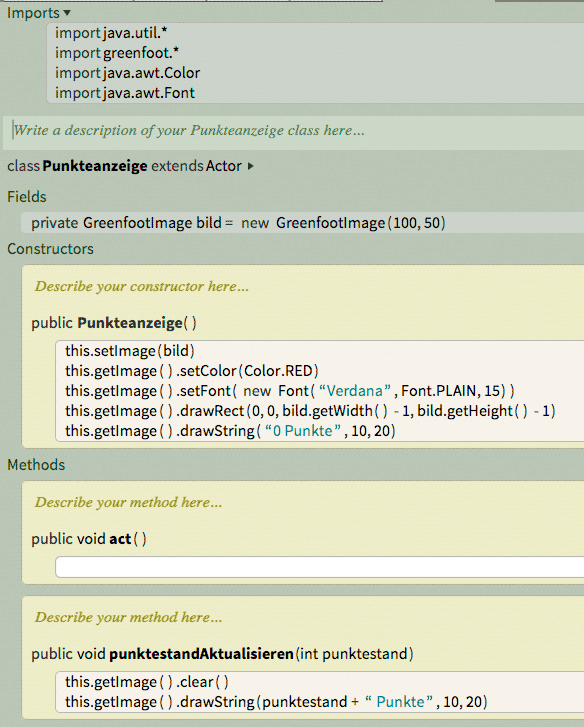Expand the class header triangle after Actor
This screenshot has width=584, height=727.
tap(251, 166)
